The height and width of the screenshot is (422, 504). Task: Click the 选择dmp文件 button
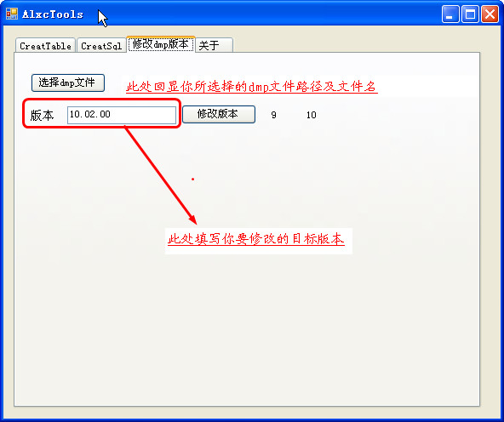[68, 83]
